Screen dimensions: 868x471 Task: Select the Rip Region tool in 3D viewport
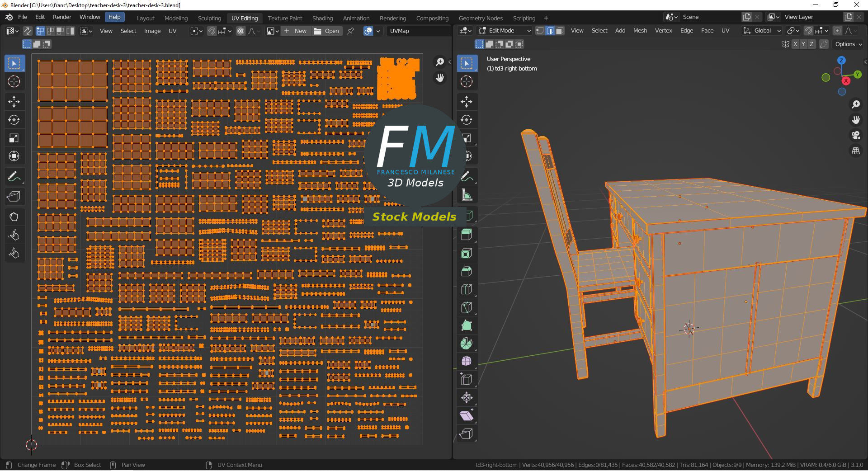coord(467,434)
